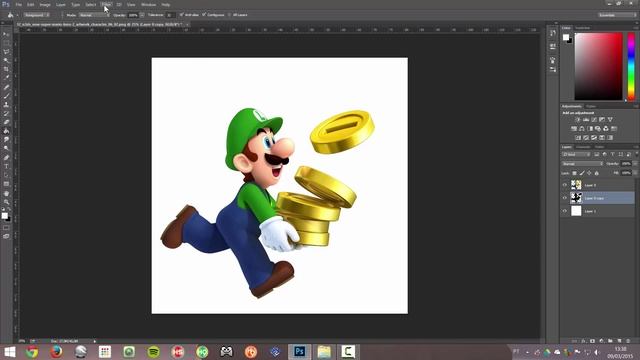Screen dimensions: 640x360
Task: Open the Image menu
Action: pyautogui.click(x=45, y=4)
